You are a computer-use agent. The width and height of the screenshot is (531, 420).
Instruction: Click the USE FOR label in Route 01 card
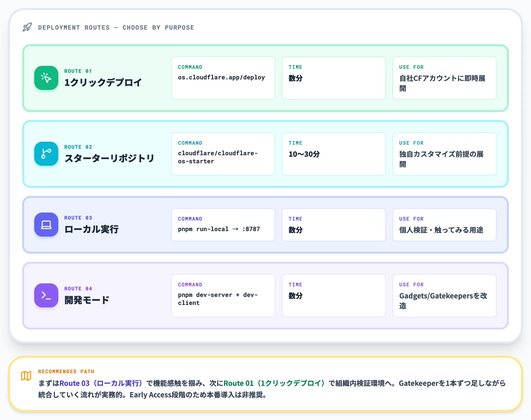(x=411, y=67)
